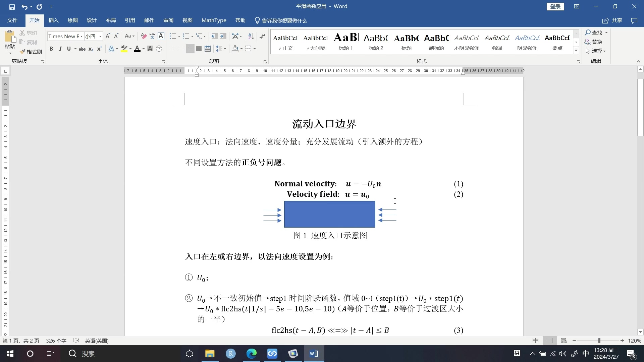The height and width of the screenshot is (362, 644).
Task: Apply character border (字符边框)
Action: tap(161, 36)
